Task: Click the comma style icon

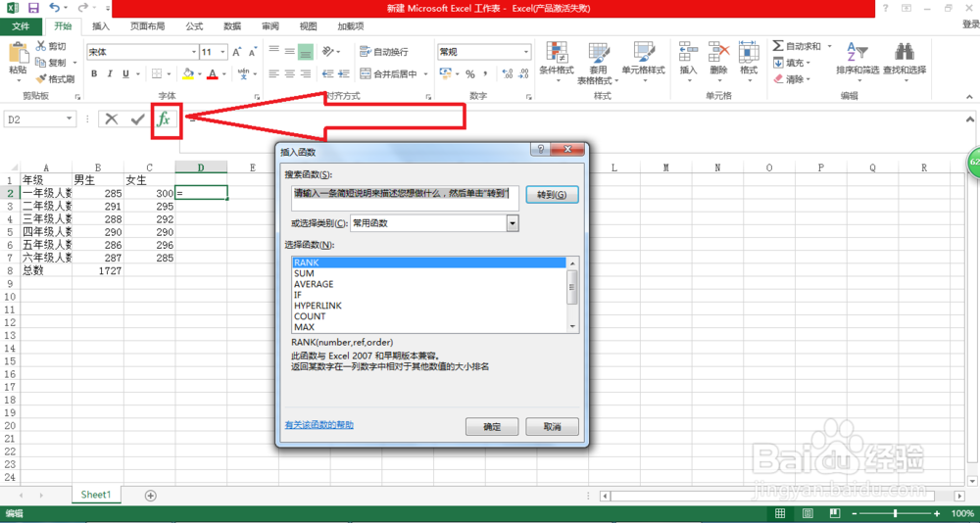Action: [485, 73]
